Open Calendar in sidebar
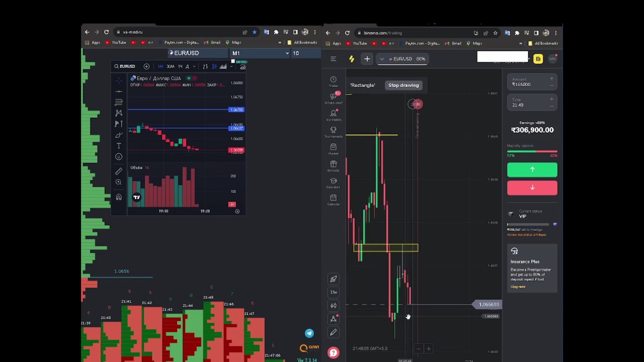 (333, 200)
